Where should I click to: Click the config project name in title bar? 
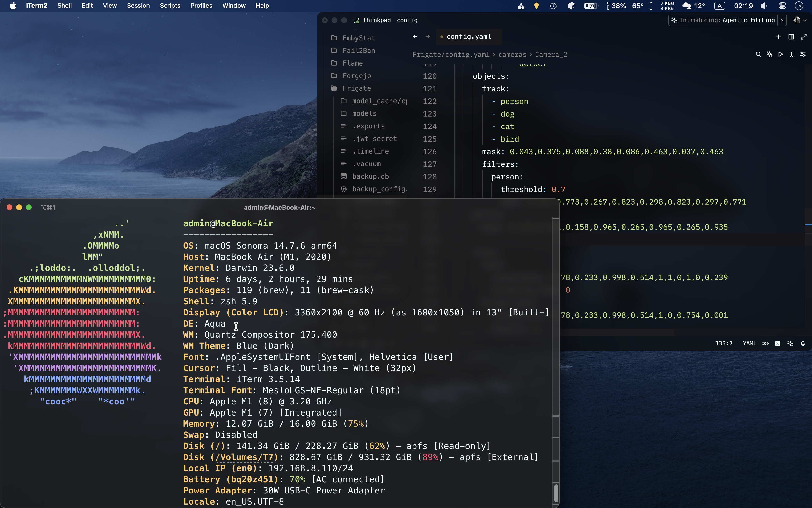(407, 20)
